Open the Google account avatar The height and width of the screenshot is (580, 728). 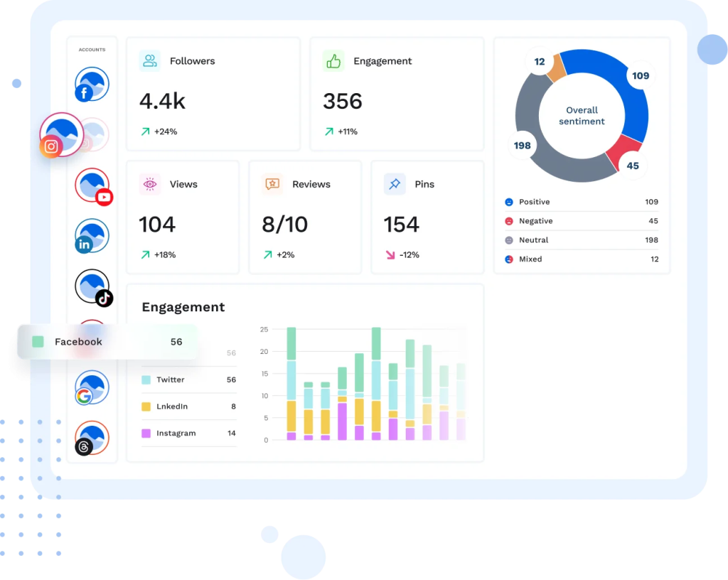[x=92, y=387]
